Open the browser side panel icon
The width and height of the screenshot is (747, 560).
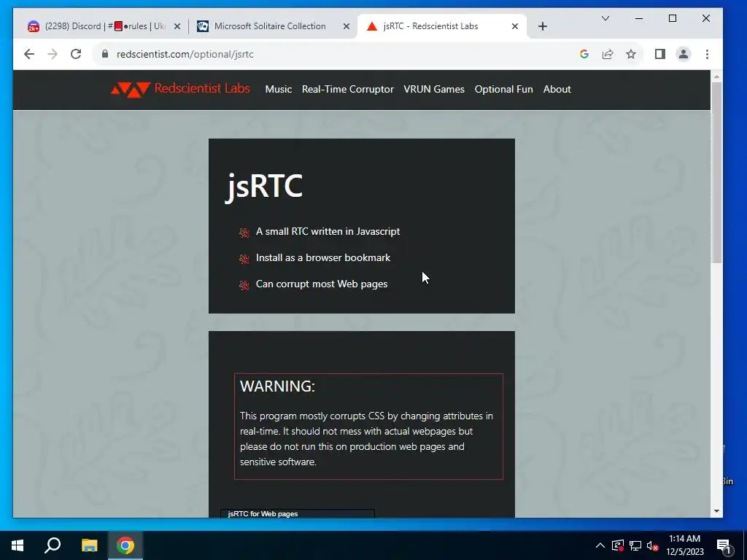point(659,54)
